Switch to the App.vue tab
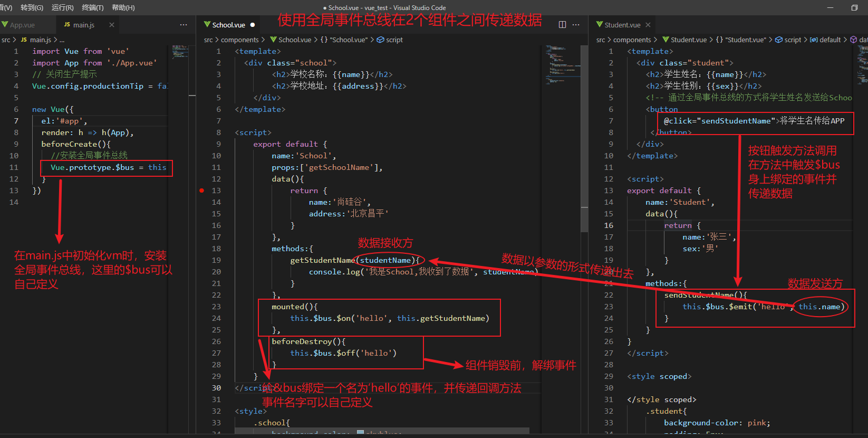 point(22,25)
